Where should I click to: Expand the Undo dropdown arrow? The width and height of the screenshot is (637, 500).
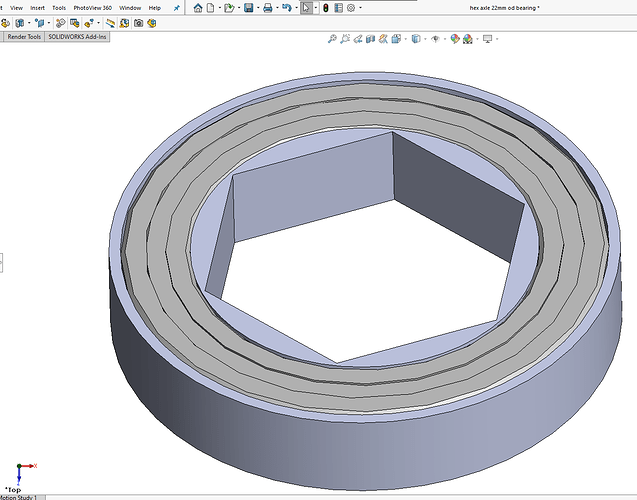(x=297, y=8)
